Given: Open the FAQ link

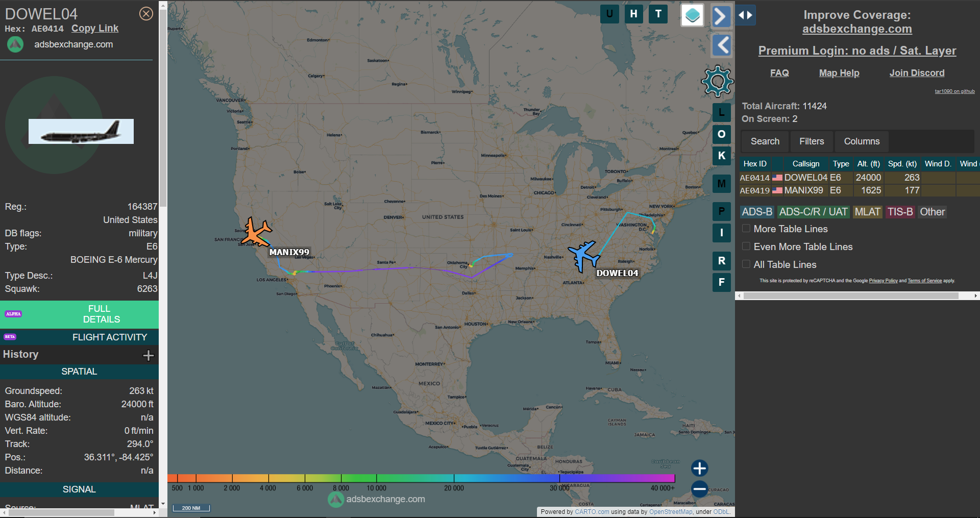Looking at the screenshot, I should click(x=779, y=73).
